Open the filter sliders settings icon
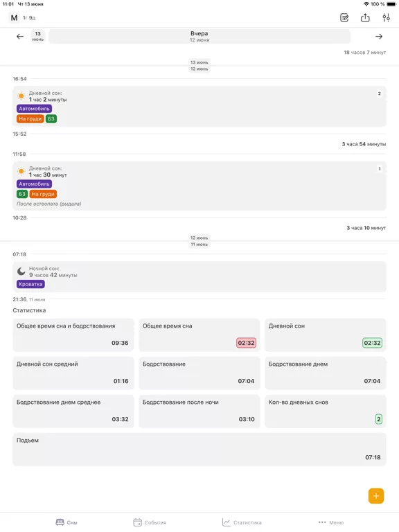This screenshot has width=399, height=532. click(386, 17)
